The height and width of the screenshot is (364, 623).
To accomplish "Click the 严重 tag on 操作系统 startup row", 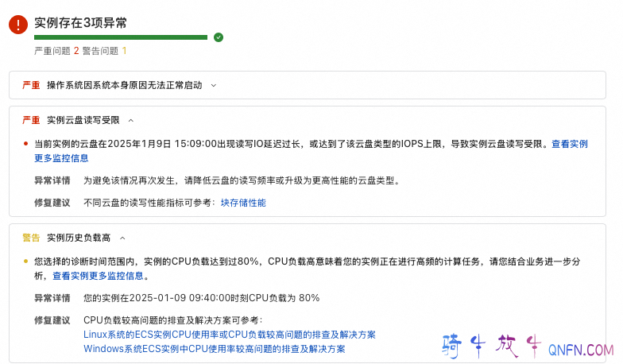I will (31, 85).
